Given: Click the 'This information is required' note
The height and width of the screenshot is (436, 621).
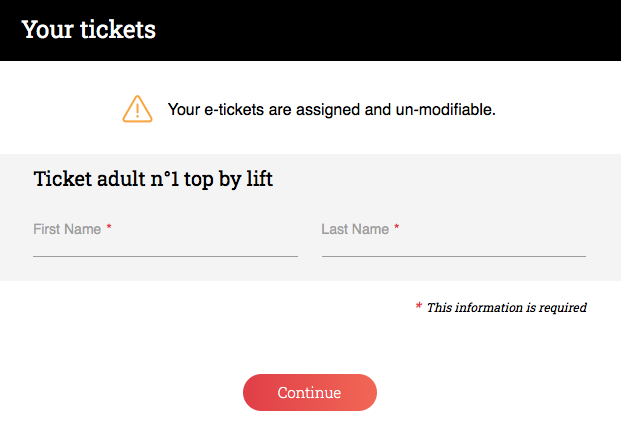Looking at the screenshot, I should [507, 308].
